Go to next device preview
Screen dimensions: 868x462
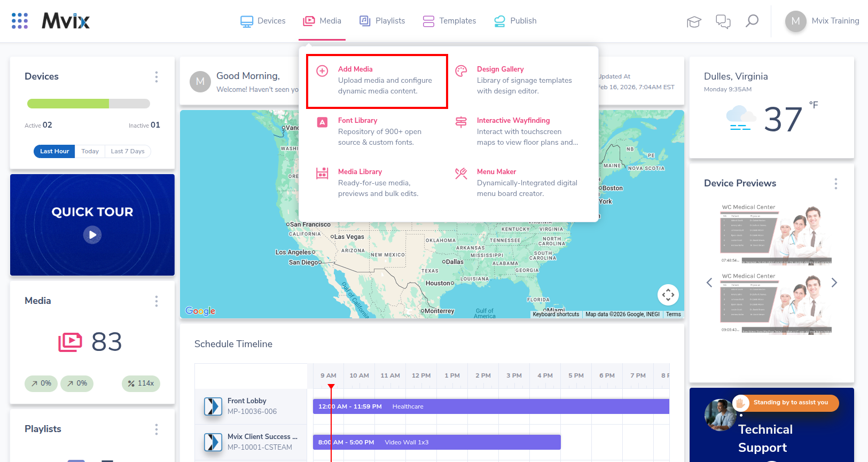pyautogui.click(x=834, y=283)
